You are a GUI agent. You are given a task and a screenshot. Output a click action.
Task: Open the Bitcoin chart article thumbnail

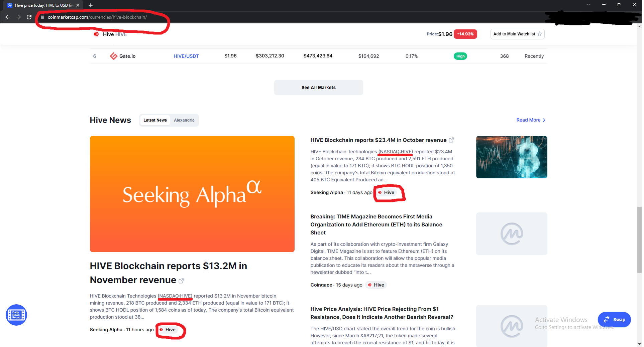[x=512, y=157]
